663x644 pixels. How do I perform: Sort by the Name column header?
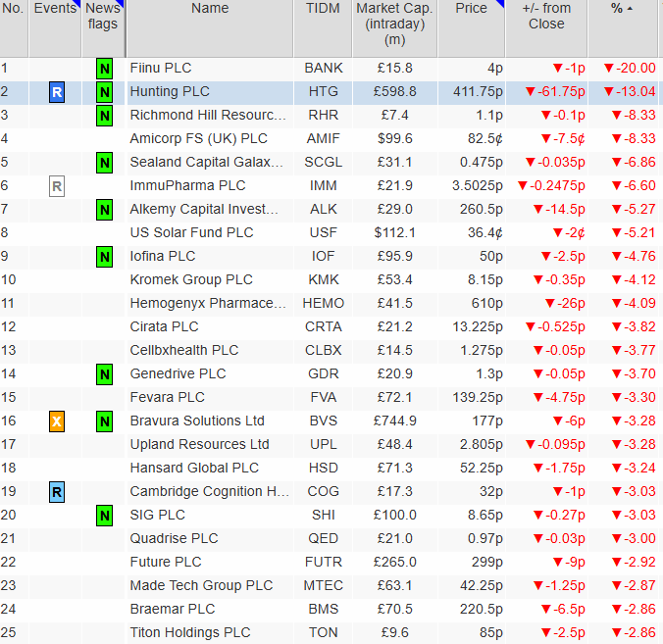(210, 27)
